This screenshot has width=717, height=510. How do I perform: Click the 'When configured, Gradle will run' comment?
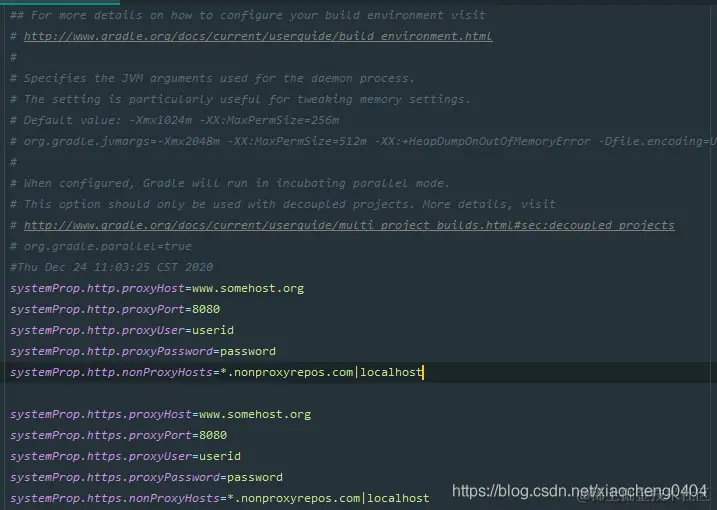pos(230,183)
